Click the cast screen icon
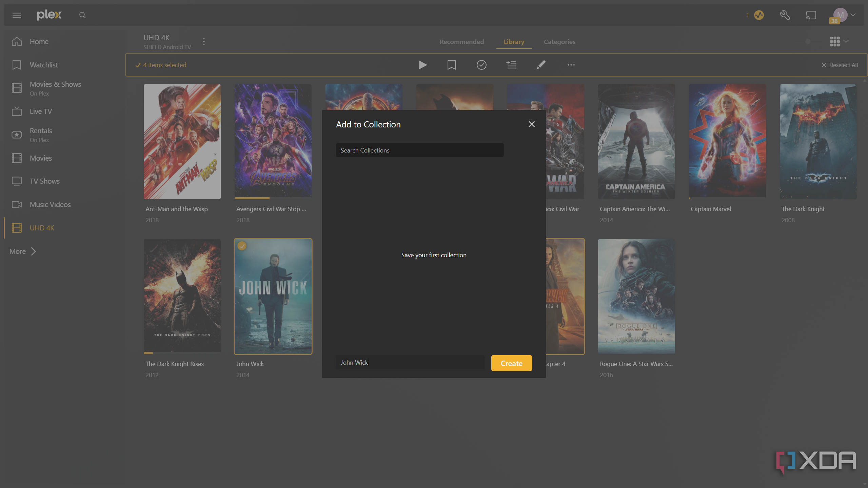Screen dimensions: 868x488 pyautogui.click(x=811, y=15)
